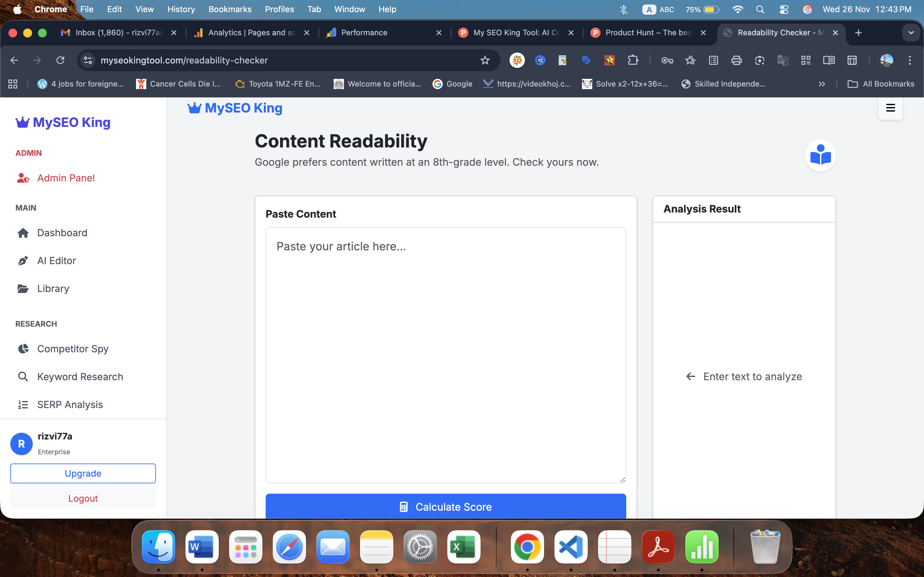Expand hidden bookmarks overflow chevron

click(822, 84)
